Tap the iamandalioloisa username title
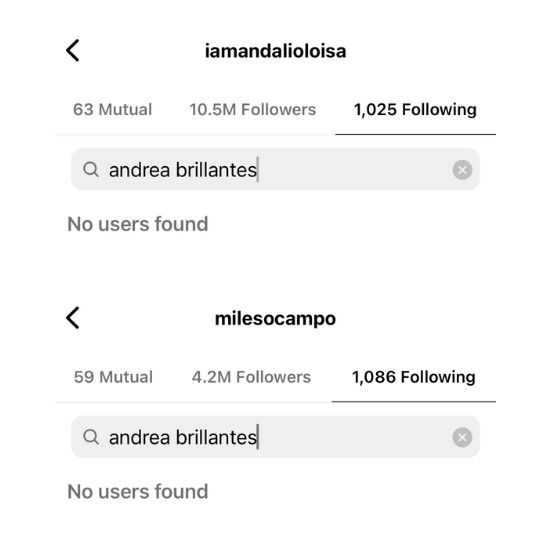The width and height of the screenshot is (550, 550). tap(275, 51)
